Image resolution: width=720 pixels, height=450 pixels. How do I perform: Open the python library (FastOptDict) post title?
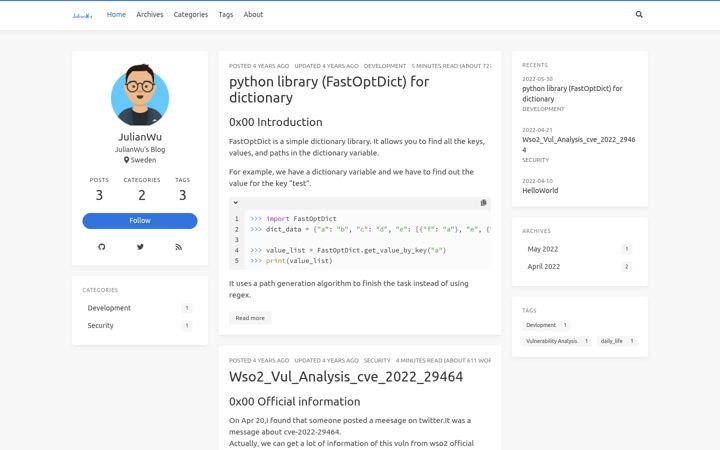click(x=329, y=90)
